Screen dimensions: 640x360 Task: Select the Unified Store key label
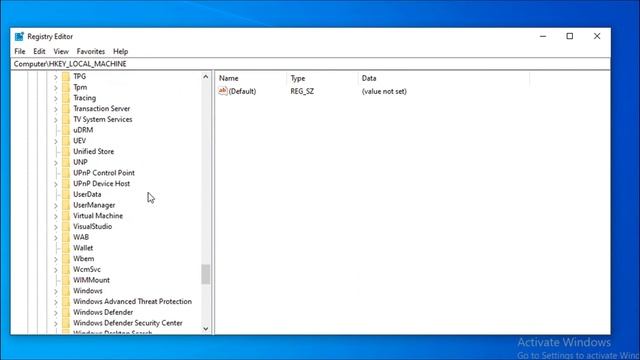(93, 151)
